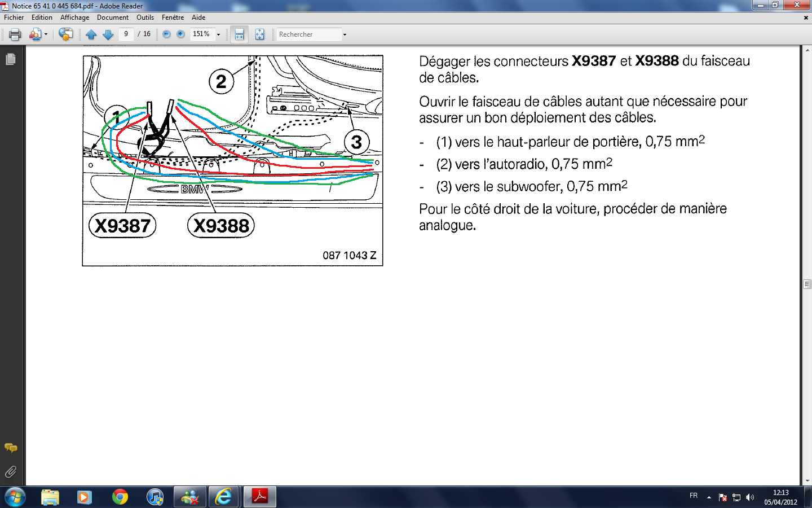Open the Comments panel in the sidebar
Screen dimensions: 812x508
click(10, 448)
